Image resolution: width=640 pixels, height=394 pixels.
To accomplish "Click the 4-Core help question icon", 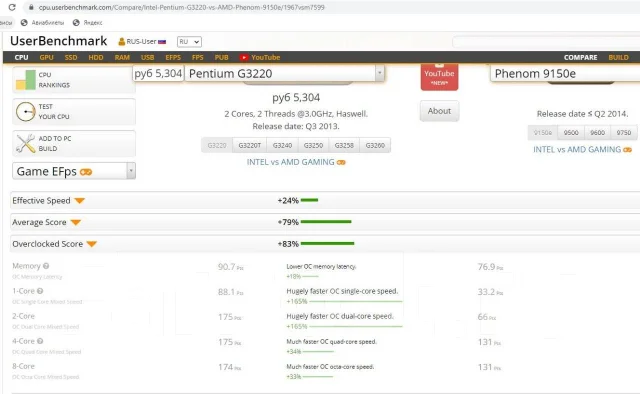I will coord(40,341).
